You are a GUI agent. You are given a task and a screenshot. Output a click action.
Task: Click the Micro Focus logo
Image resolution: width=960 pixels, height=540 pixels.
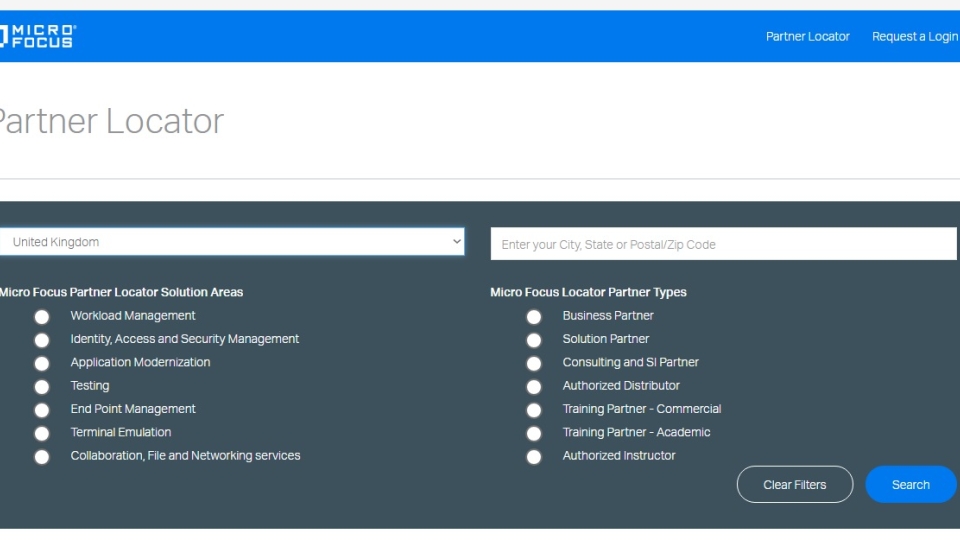pyautogui.click(x=38, y=36)
